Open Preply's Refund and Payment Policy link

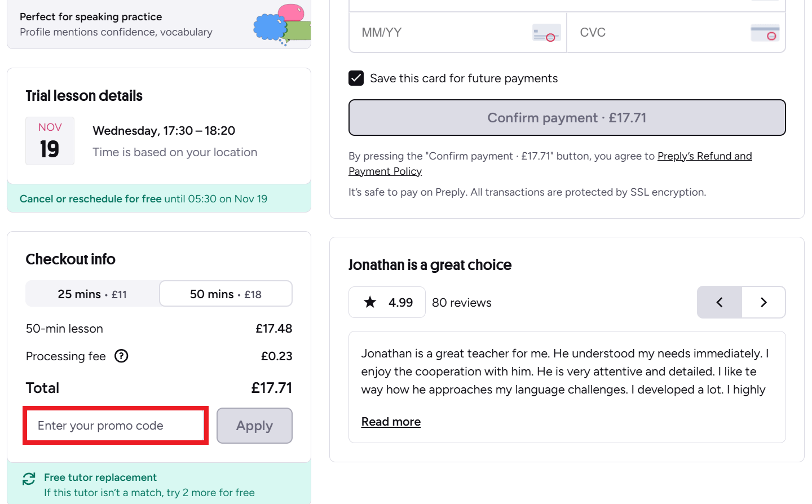[x=704, y=156]
